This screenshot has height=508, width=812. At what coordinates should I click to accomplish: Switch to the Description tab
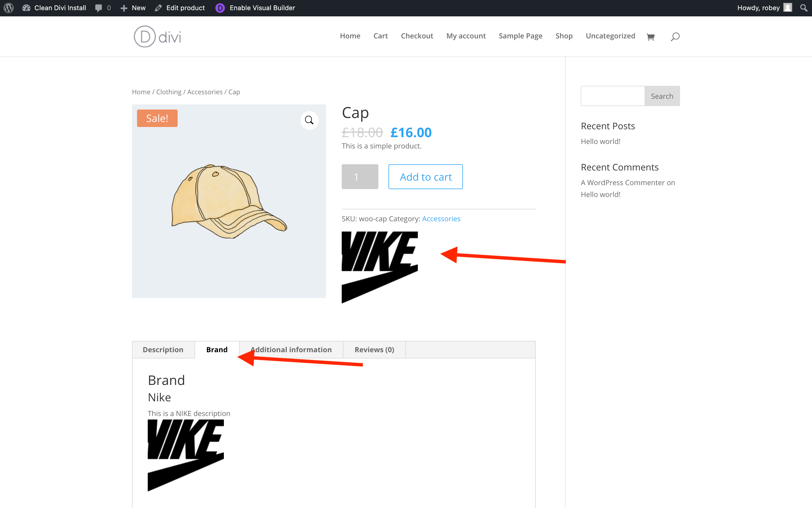[x=163, y=350]
